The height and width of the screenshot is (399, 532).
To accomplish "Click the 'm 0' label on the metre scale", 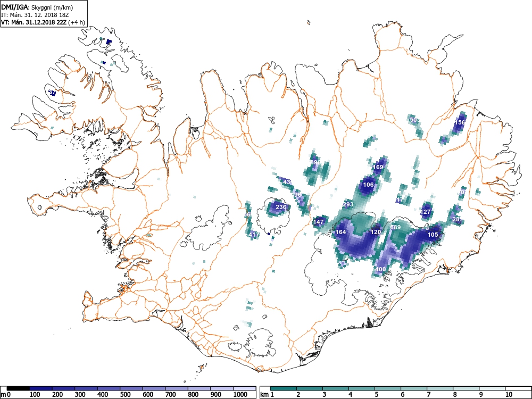I will point(6,395).
